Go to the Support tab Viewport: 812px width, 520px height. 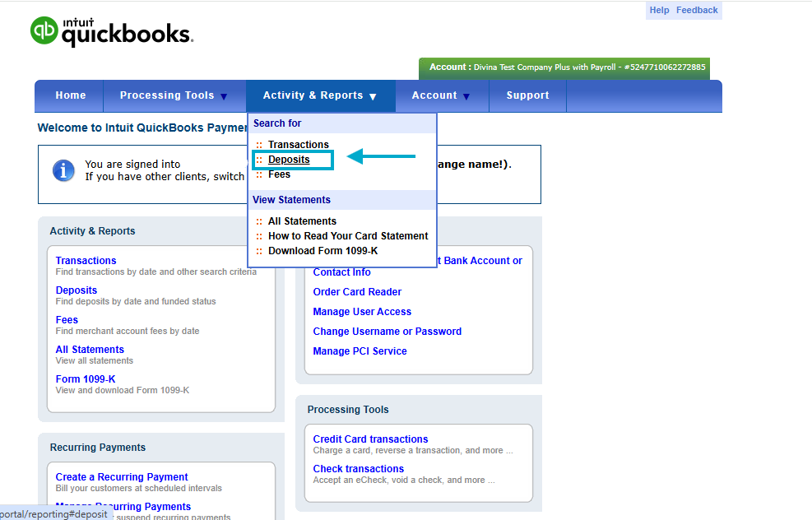click(x=527, y=95)
